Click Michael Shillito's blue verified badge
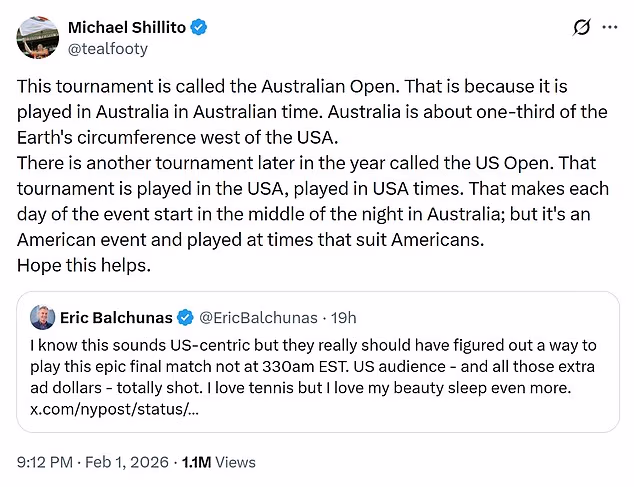Screen dimensions: 634x487 click(x=199, y=28)
